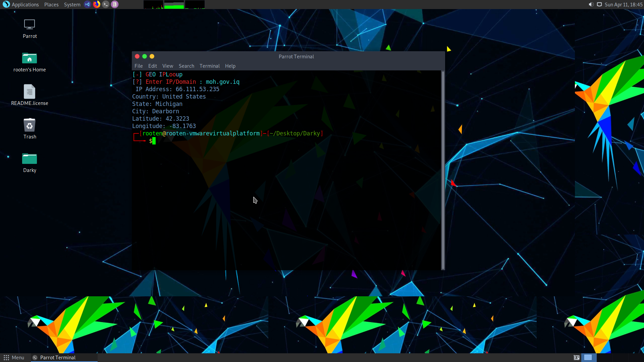Click the terminal vertical scrollbar
The width and height of the screenshot is (644, 362).
tap(443, 170)
